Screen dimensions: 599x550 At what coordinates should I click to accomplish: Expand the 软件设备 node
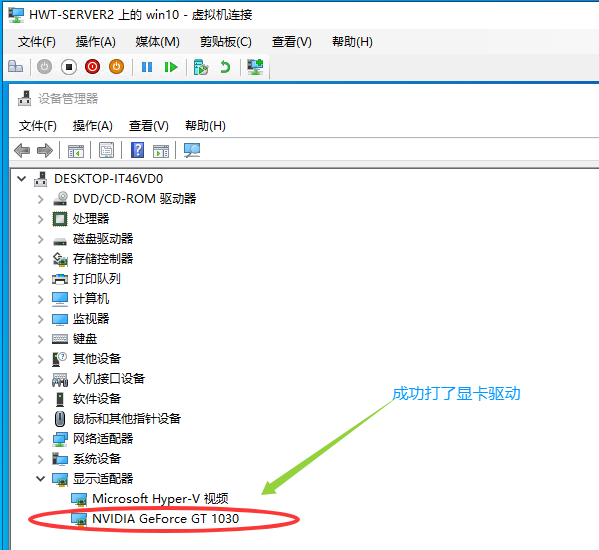click(x=40, y=399)
